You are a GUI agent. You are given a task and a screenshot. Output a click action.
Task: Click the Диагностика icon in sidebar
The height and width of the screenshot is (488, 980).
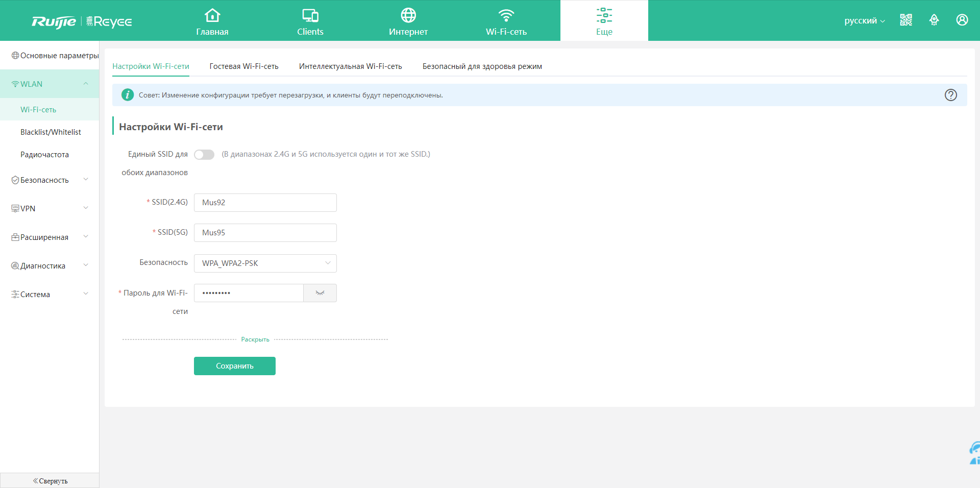pyautogui.click(x=15, y=265)
